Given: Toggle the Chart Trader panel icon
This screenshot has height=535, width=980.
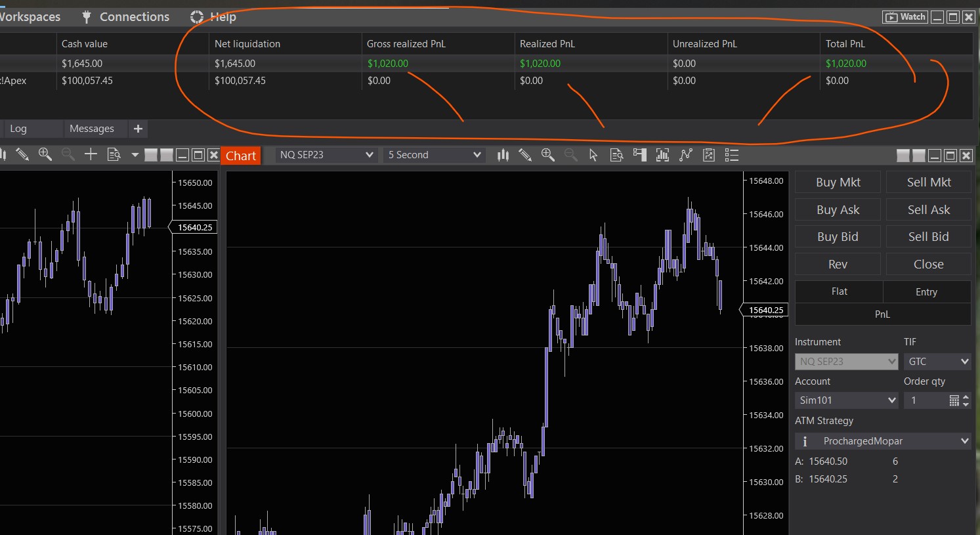Looking at the screenshot, I should pyautogui.click(x=639, y=155).
